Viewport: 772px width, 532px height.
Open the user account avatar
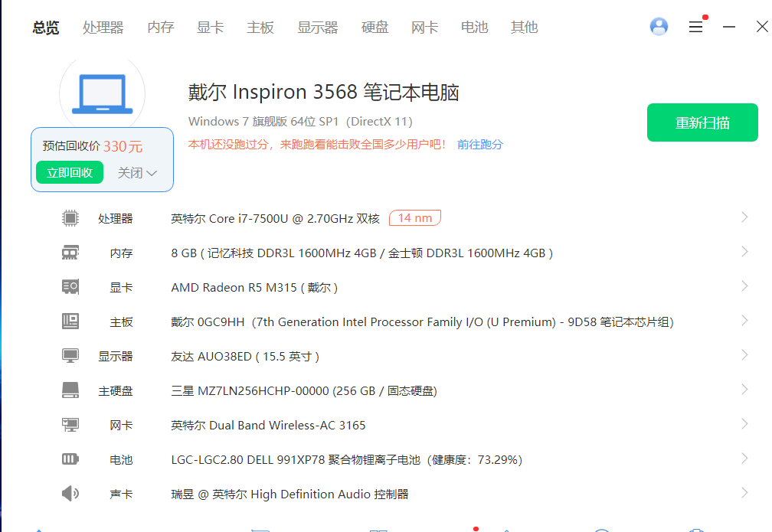pos(659,27)
